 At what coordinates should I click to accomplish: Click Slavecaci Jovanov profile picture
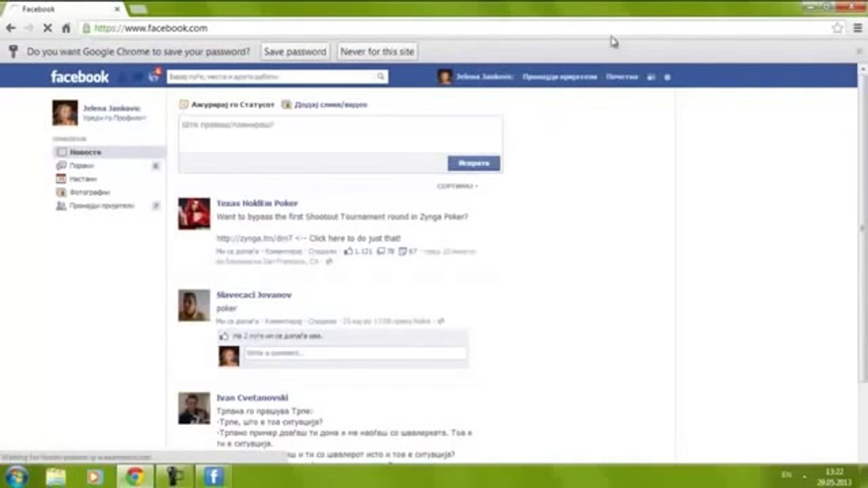point(194,306)
